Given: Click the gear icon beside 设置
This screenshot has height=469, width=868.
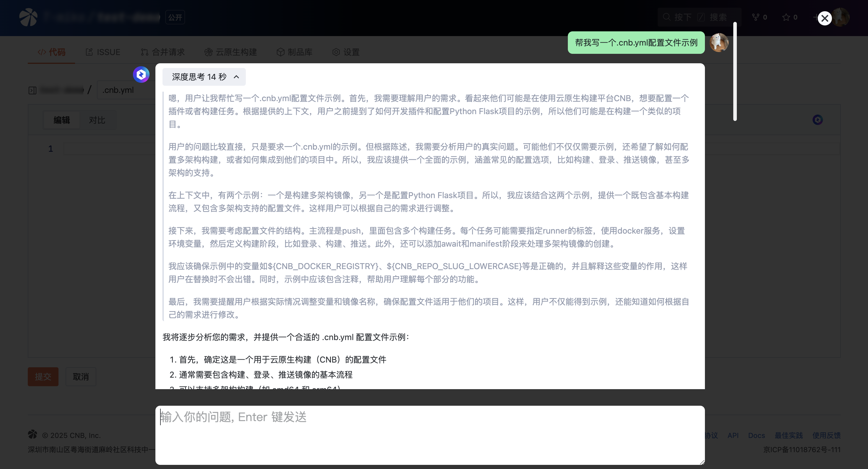Looking at the screenshot, I should 336,52.
